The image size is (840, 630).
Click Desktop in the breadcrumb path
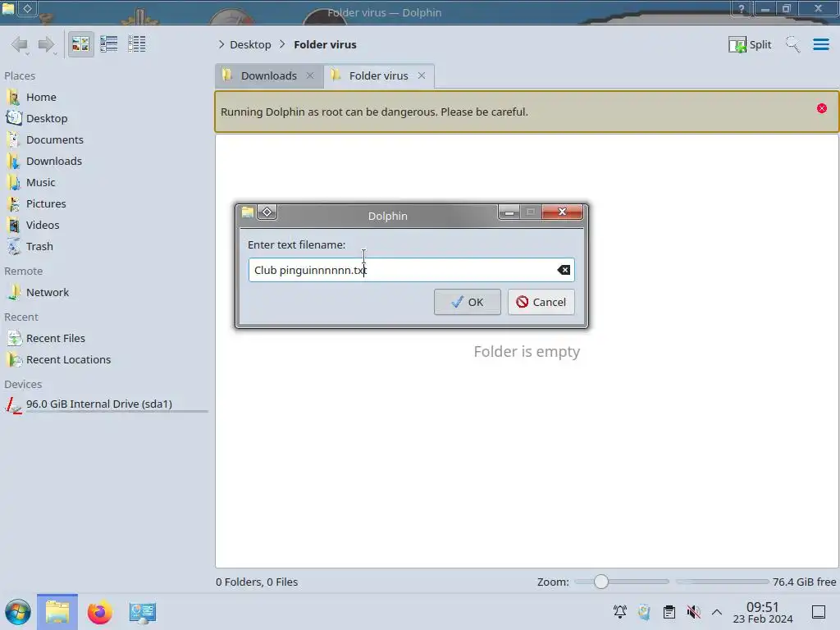(250, 44)
